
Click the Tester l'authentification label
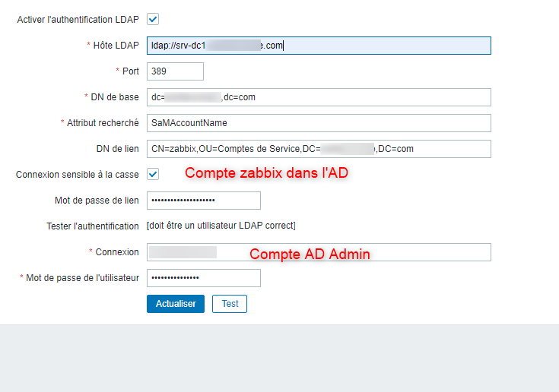click(93, 226)
